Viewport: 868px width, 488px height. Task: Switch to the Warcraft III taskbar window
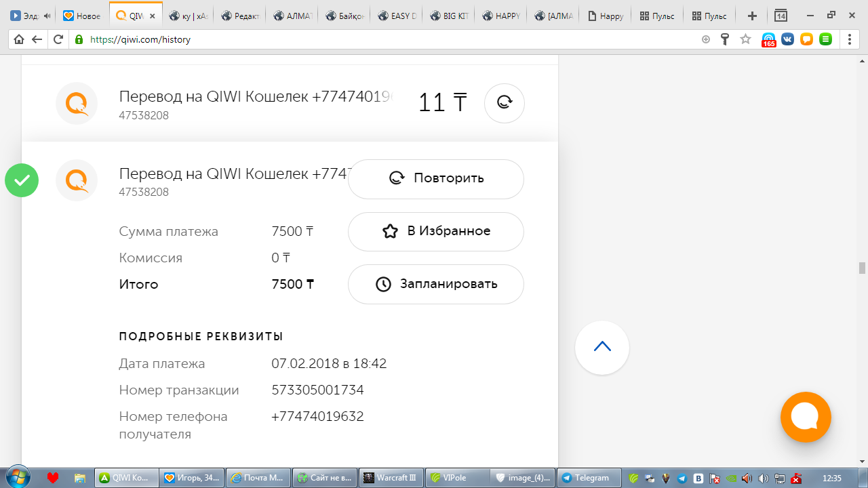[392, 478]
